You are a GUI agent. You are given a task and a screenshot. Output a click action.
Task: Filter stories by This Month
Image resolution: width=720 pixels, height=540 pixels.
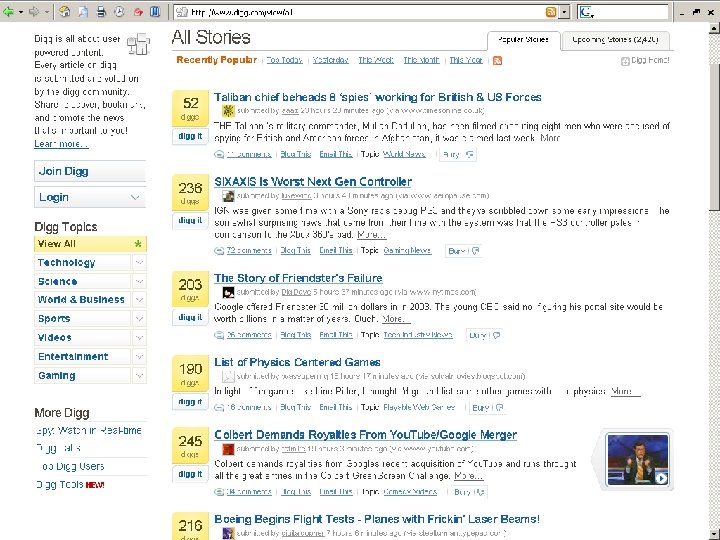click(x=422, y=60)
